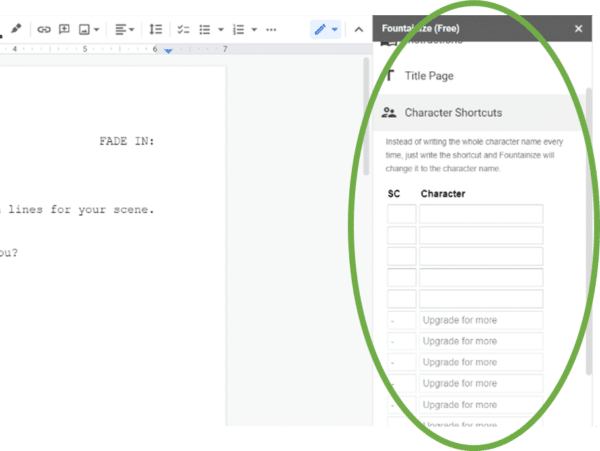Click the add comment icon
This screenshot has width=600, height=451.
coord(64,29)
